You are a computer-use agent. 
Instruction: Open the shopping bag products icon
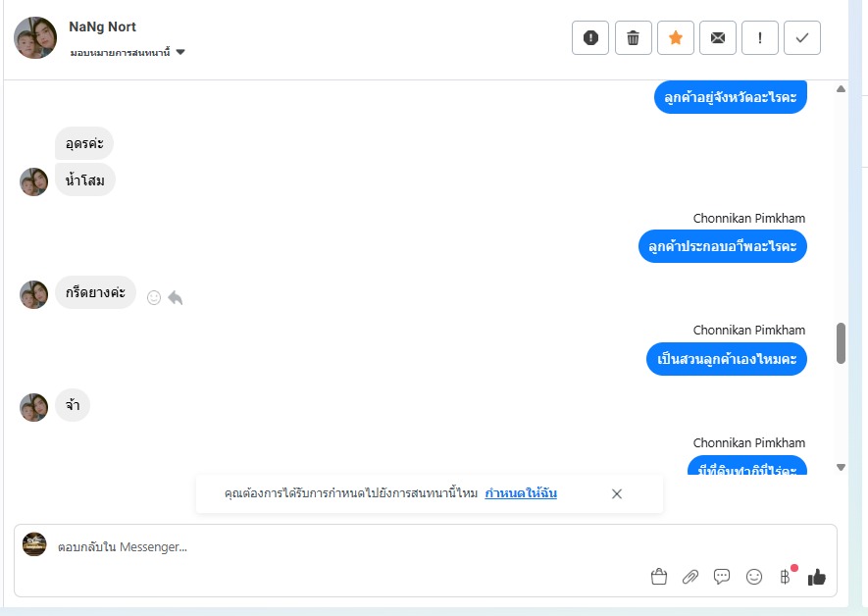pyautogui.click(x=659, y=577)
